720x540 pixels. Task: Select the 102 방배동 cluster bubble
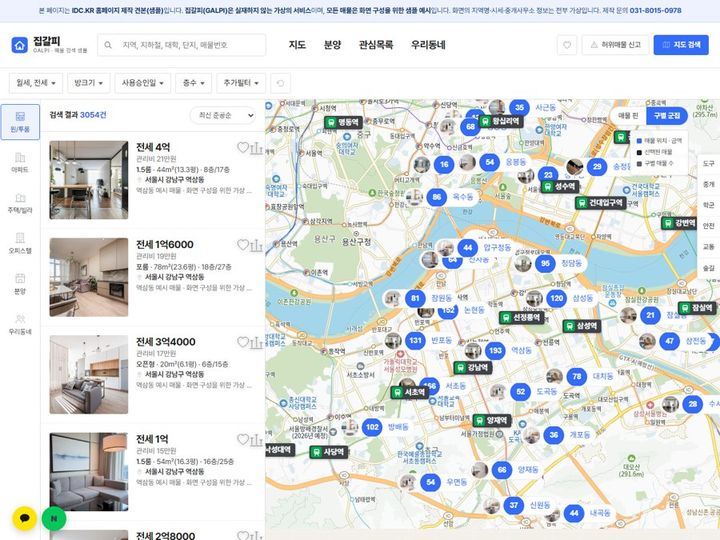(x=372, y=427)
